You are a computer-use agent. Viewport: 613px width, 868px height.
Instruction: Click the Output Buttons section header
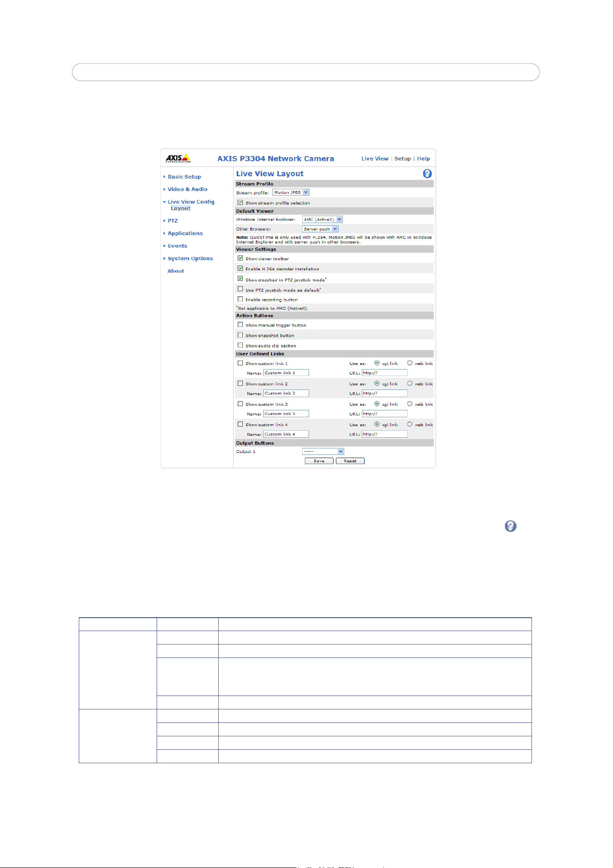click(x=335, y=443)
